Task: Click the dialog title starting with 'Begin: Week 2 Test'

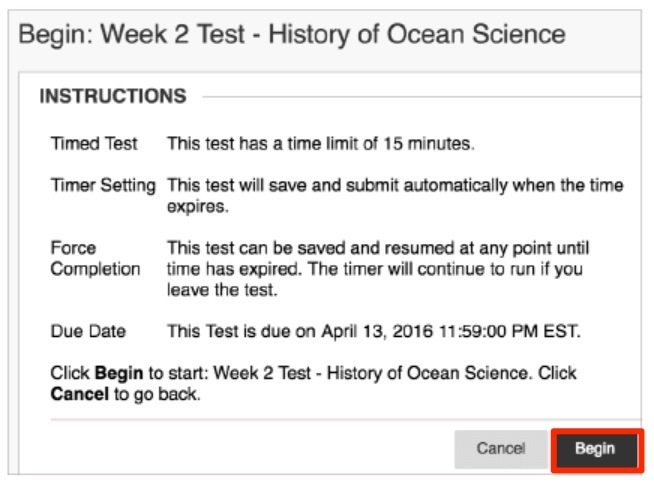Action: 292,35
